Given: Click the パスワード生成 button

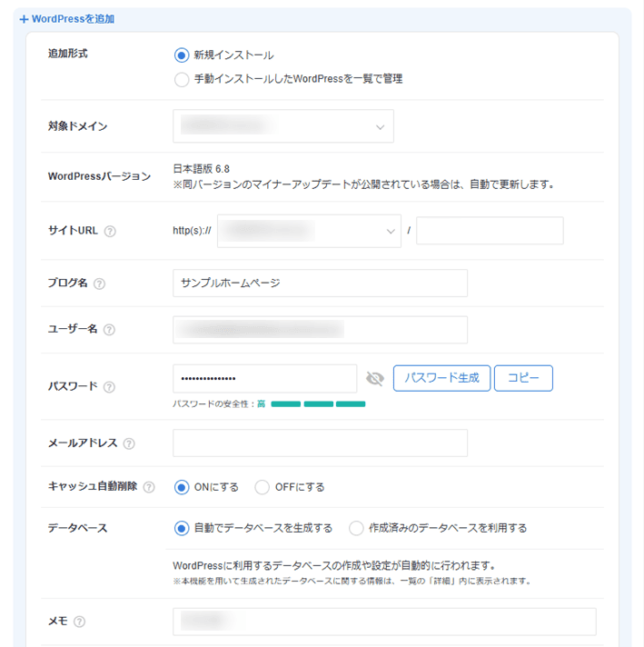Looking at the screenshot, I should tap(441, 378).
